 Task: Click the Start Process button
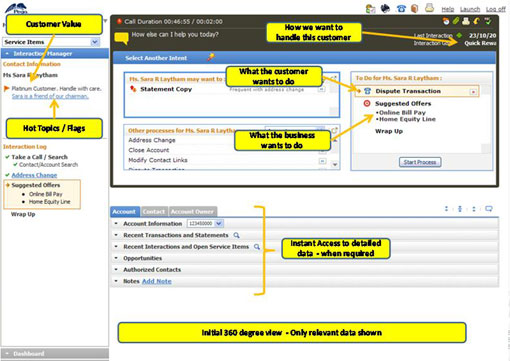click(x=420, y=162)
